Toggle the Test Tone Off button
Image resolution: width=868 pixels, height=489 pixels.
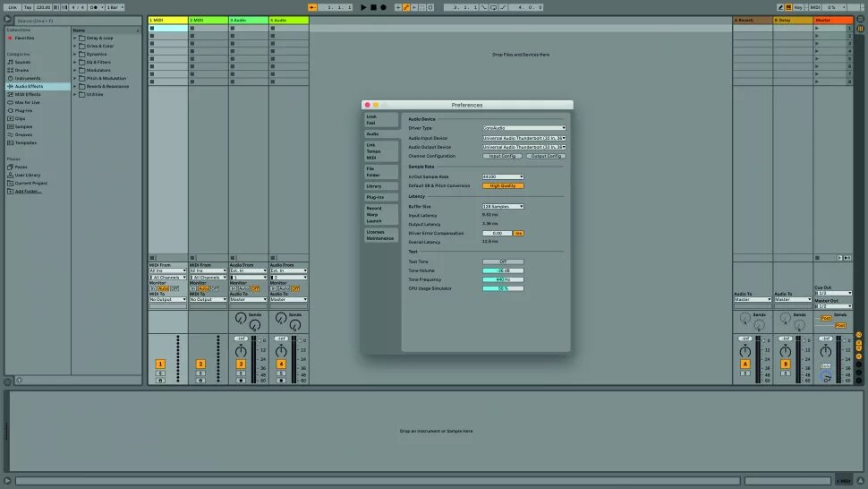tap(503, 262)
